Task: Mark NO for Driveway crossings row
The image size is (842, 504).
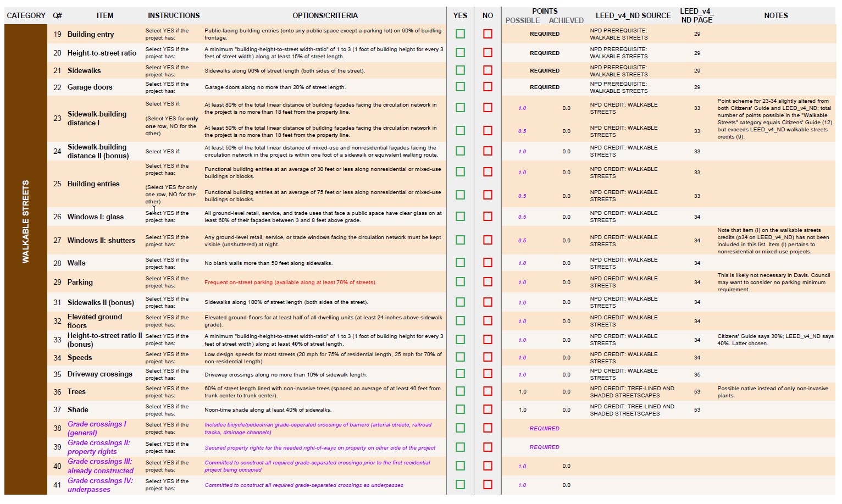Action: point(488,374)
